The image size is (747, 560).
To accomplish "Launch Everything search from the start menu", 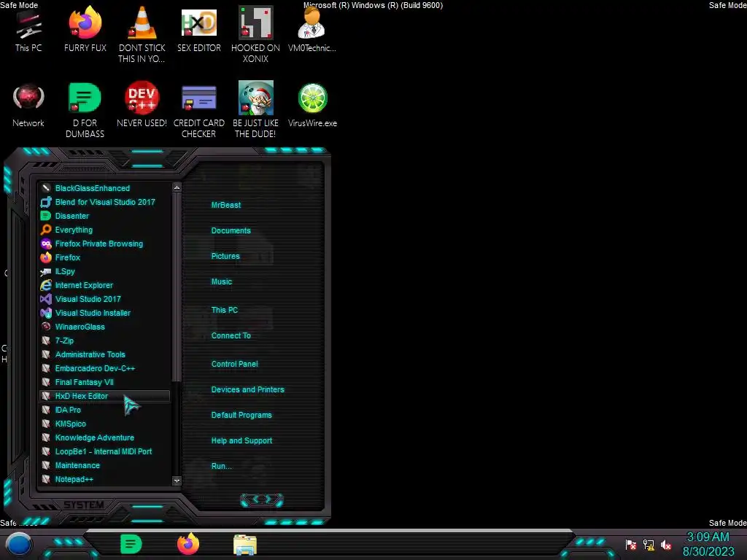I will click(x=104, y=230).
